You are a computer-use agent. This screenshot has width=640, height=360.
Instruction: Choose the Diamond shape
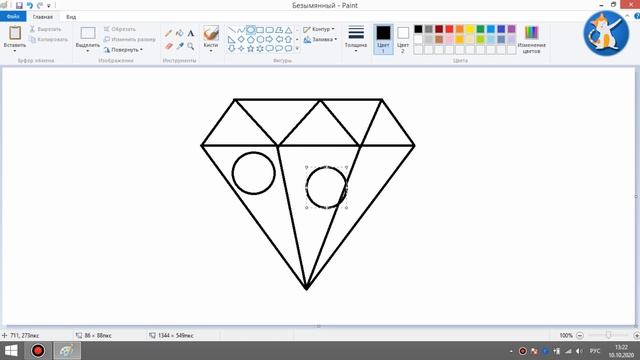[x=241, y=40]
